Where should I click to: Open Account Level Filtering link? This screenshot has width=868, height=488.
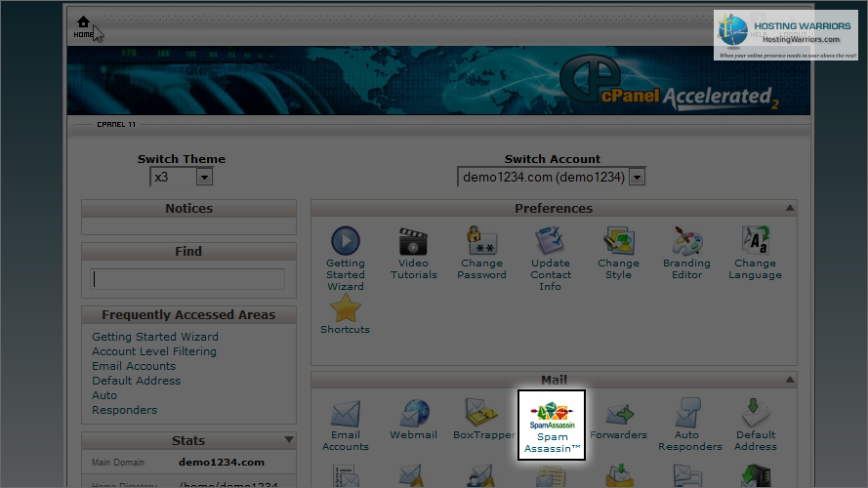pyautogui.click(x=154, y=351)
